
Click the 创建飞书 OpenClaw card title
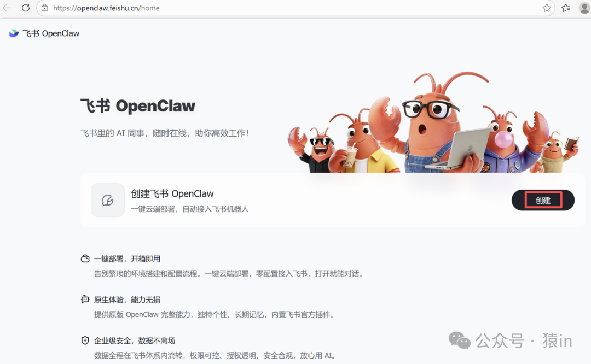pos(172,194)
